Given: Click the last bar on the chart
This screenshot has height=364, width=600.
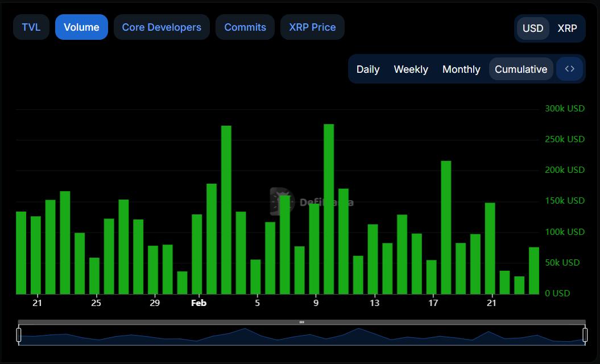Looking at the screenshot, I should pos(534,270).
